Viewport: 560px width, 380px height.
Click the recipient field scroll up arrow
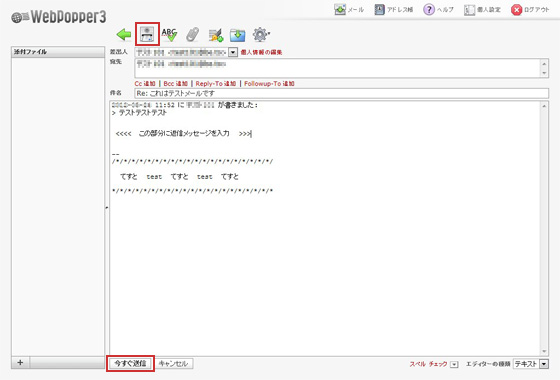click(x=544, y=64)
